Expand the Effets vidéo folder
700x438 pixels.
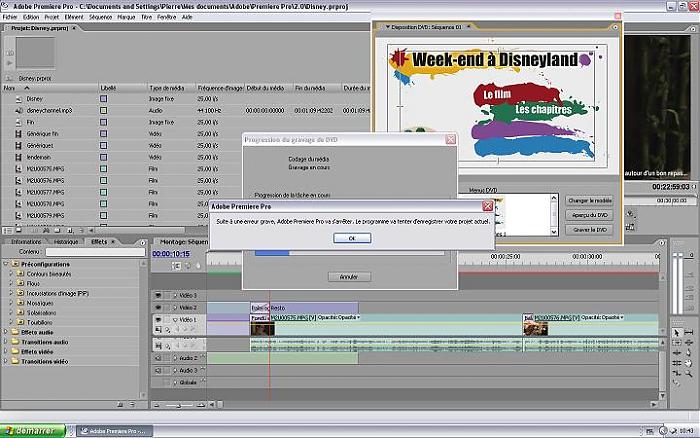(x=6, y=351)
